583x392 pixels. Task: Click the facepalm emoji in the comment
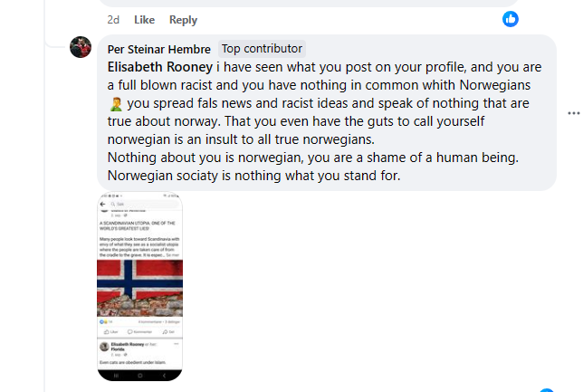pyautogui.click(x=114, y=103)
